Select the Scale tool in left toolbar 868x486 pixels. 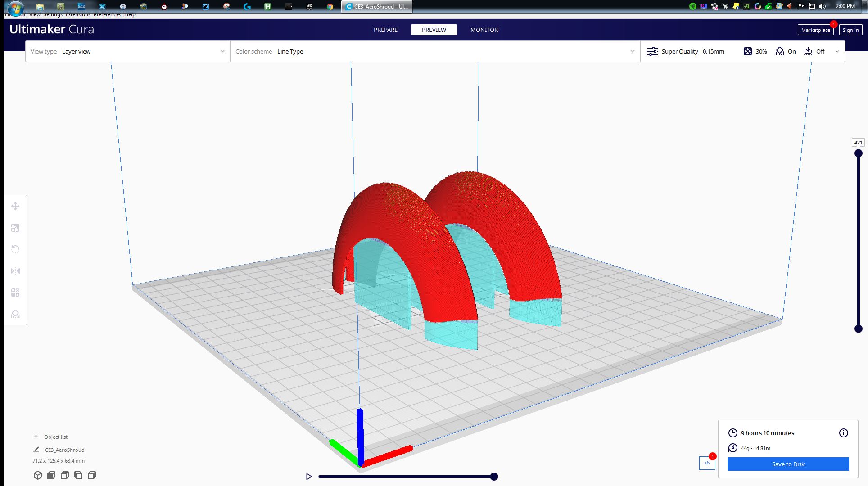point(15,228)
